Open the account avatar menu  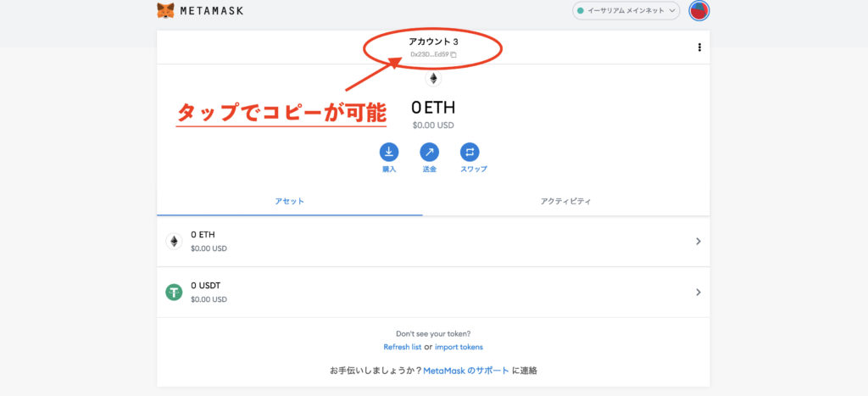[699, 10]
